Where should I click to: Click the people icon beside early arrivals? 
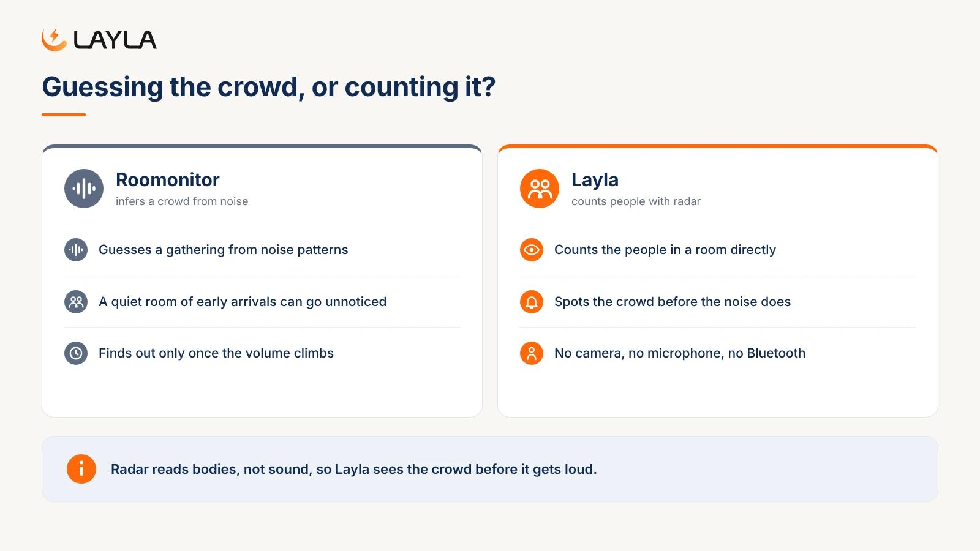click(76, 302)
